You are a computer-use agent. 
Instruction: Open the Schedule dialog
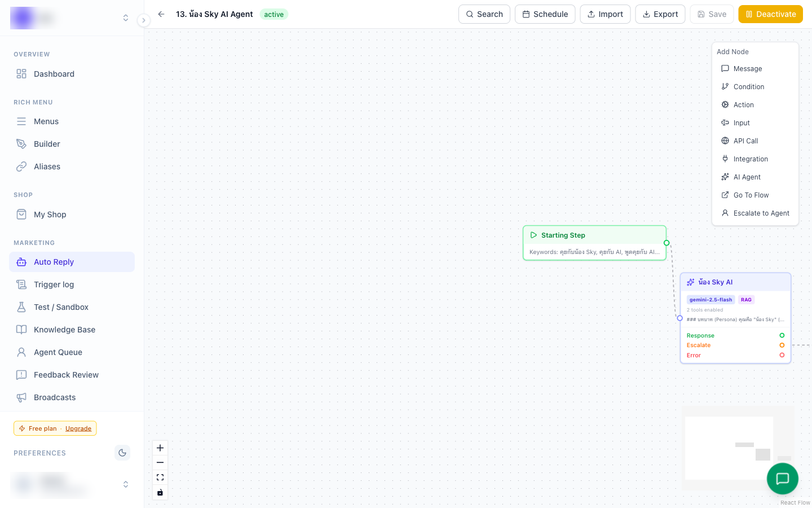tap(545, 14)
